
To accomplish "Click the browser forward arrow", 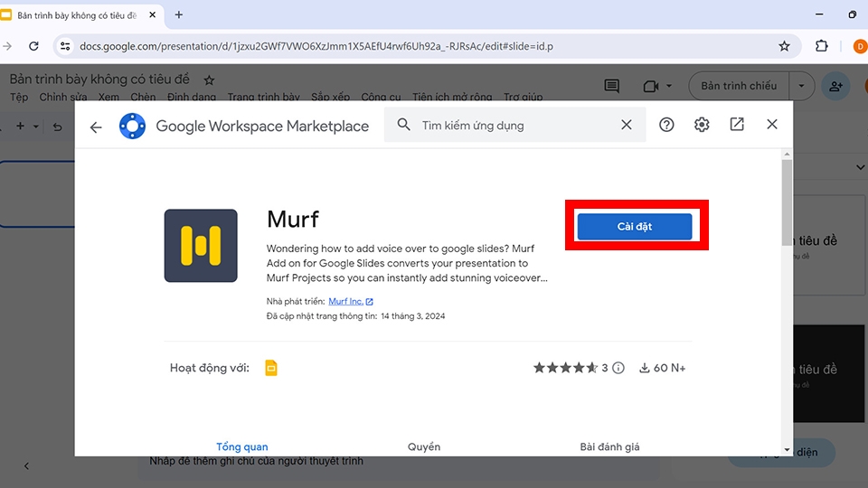I will (7, 46).
